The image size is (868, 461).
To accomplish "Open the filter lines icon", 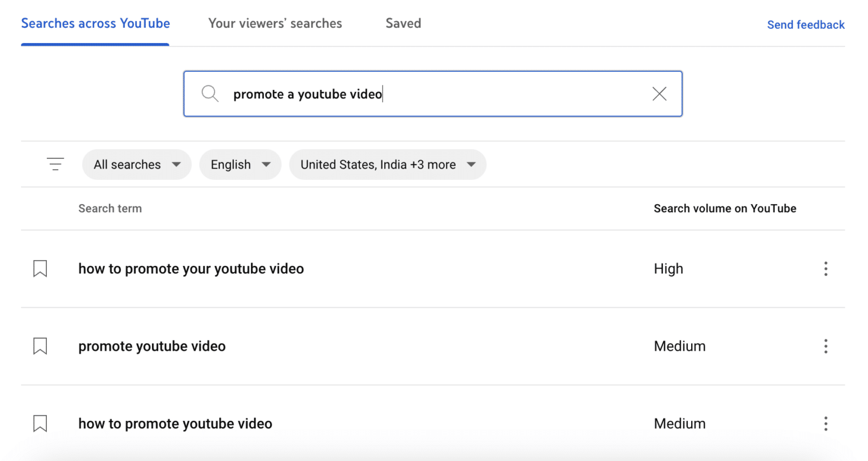I will click(x=55, y=164).
